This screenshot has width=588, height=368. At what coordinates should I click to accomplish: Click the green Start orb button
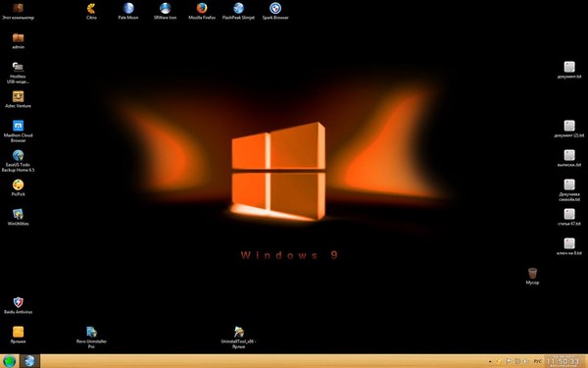pos(10,361)
